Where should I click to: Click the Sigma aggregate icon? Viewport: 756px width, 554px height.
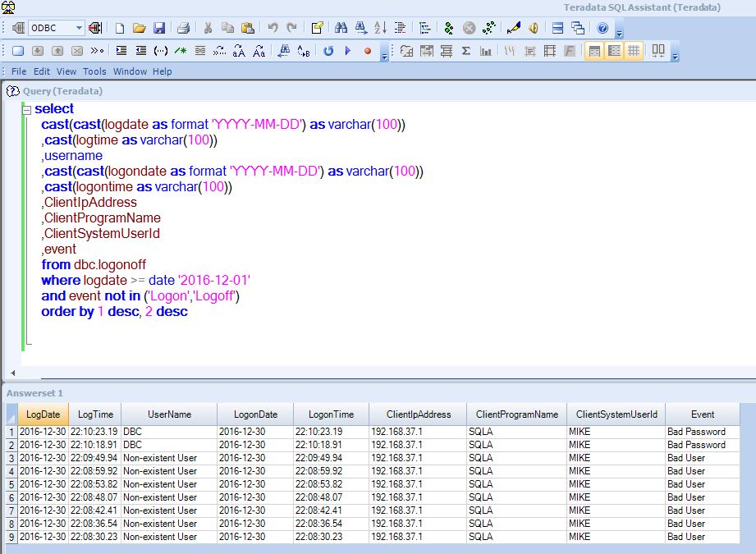465,50
